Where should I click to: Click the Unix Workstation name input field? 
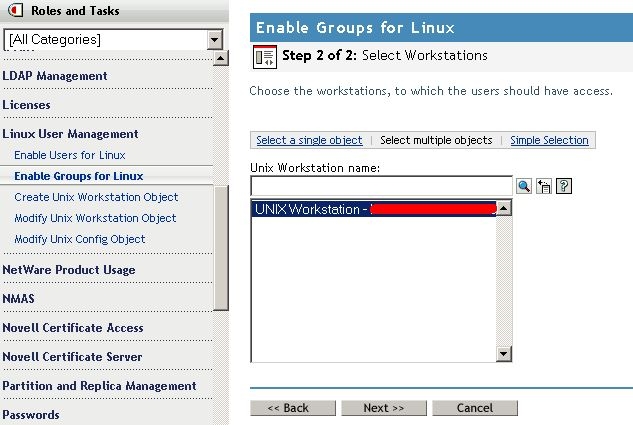tap(381, 186)
